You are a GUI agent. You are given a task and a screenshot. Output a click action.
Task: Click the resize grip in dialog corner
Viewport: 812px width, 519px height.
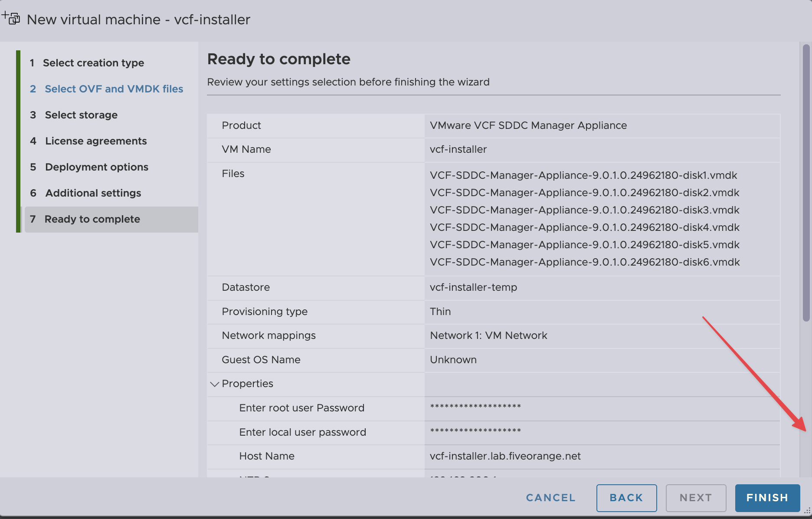coord(807,511)
